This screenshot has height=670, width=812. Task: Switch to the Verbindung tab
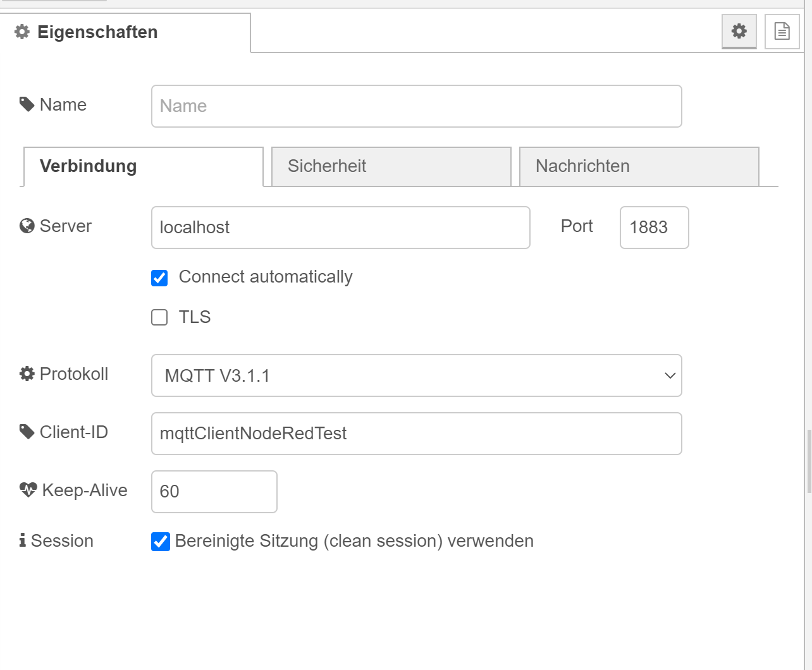coord(144,167)
